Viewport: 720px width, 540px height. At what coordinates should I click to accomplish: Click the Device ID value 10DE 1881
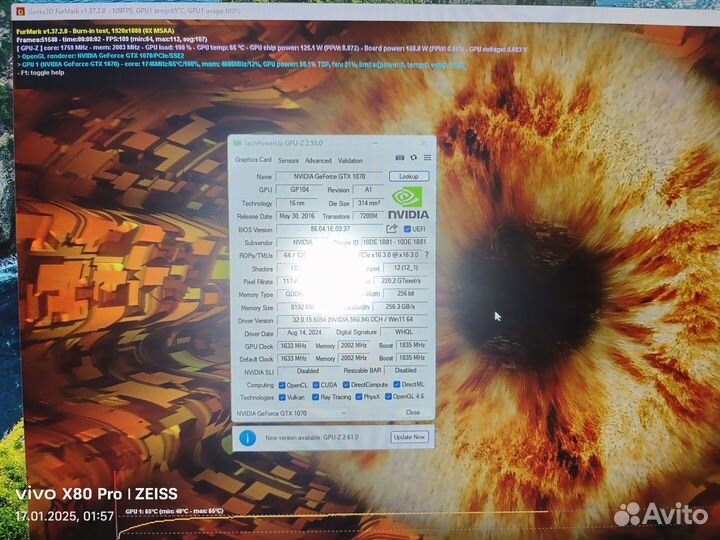[395, 242]
